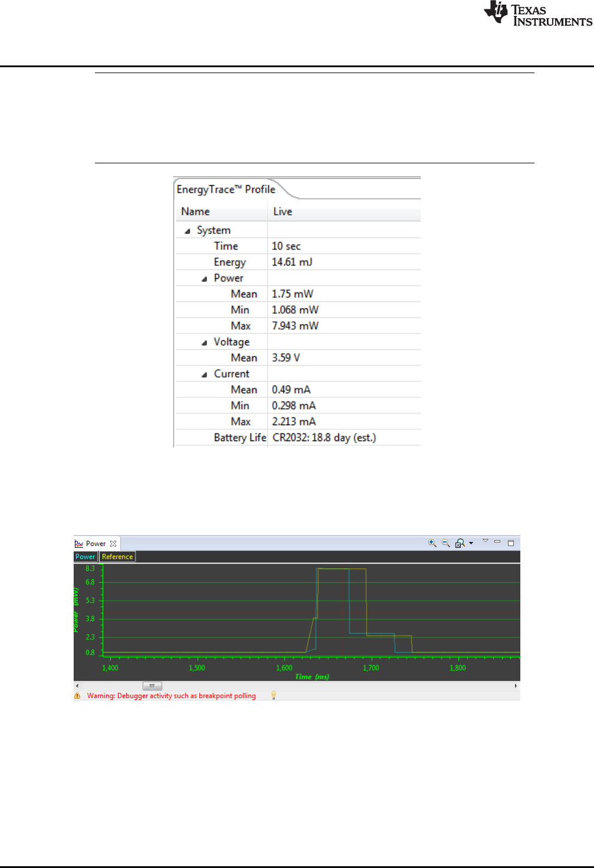Click the scrollbar left arrow

[x=77, y=686]
